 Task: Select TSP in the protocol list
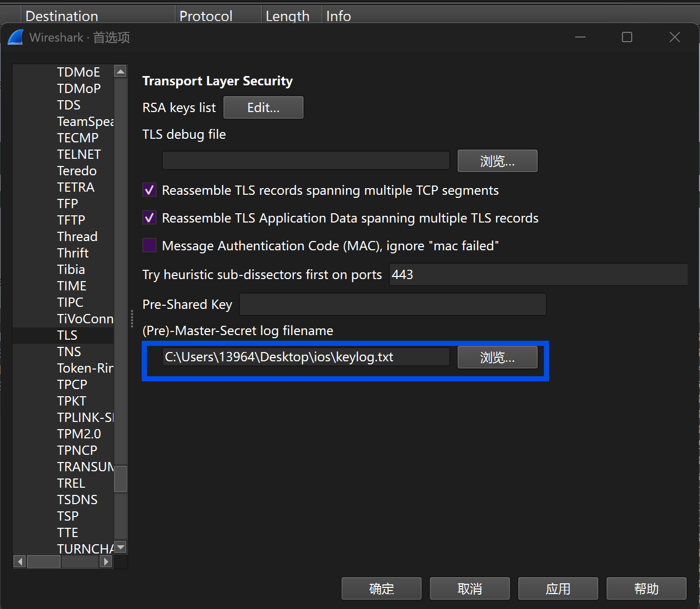pos(68,516)
